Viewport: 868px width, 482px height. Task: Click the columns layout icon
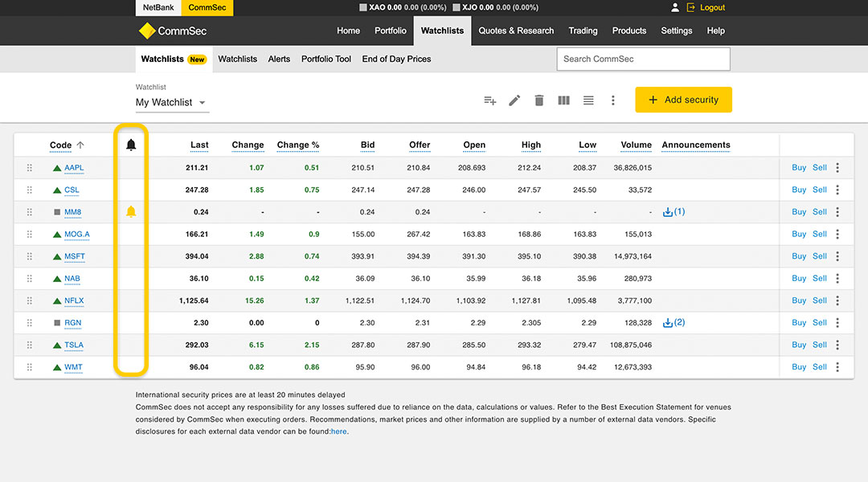[x=563, y=100]
